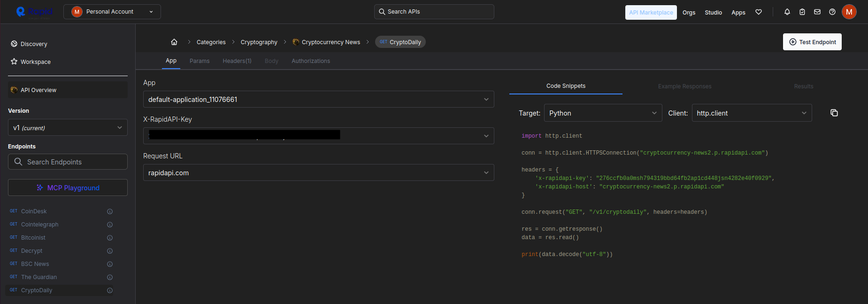Viewport: 868px width, 304px height.
Task: Switch to the Params tab
Action: pos(200,61)
